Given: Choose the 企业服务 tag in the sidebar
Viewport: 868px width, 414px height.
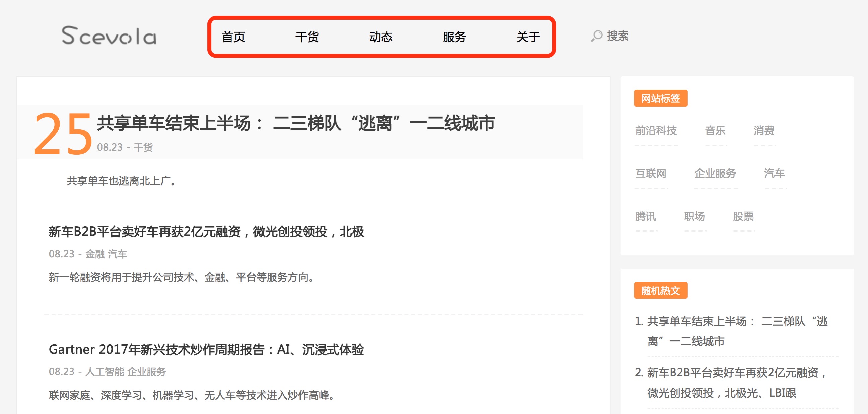Looking at the screenshot, I should point(715,174).
